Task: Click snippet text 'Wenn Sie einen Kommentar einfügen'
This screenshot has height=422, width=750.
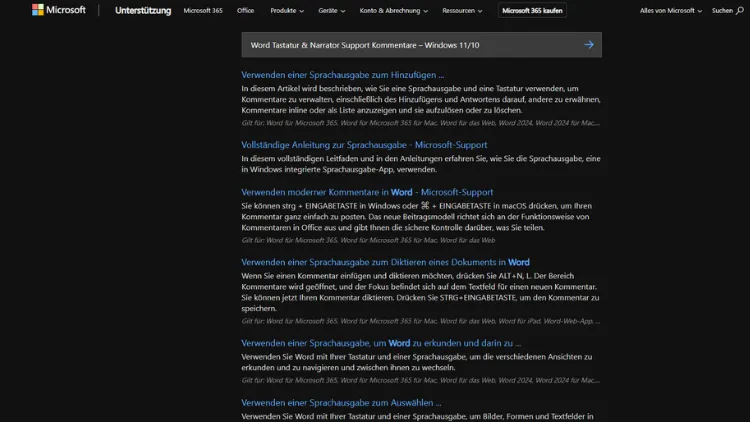Action: tap(305, 276)
